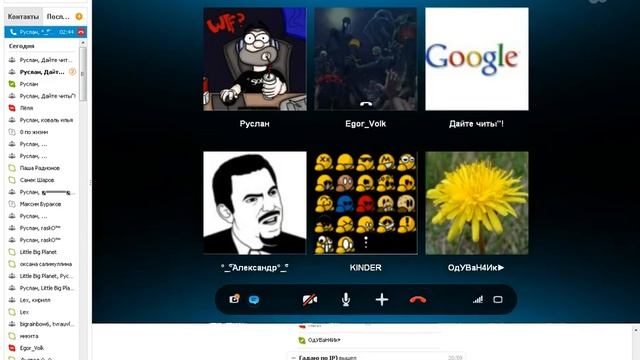The width and height of the screenshot is (640, 360).
Task: Click Google logo participant tile
Action: pyautogui.click(x=477, y=59)
